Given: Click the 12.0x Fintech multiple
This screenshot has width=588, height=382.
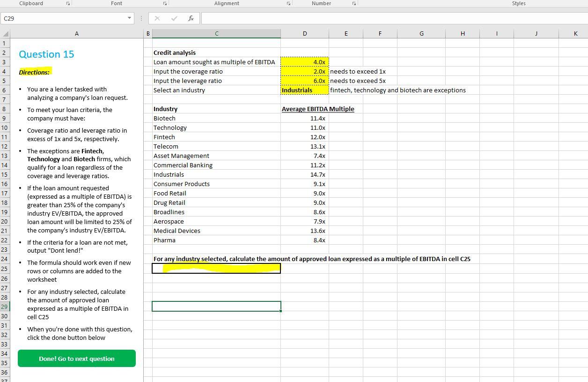Looking at the screenshot, I should point(317,137).
